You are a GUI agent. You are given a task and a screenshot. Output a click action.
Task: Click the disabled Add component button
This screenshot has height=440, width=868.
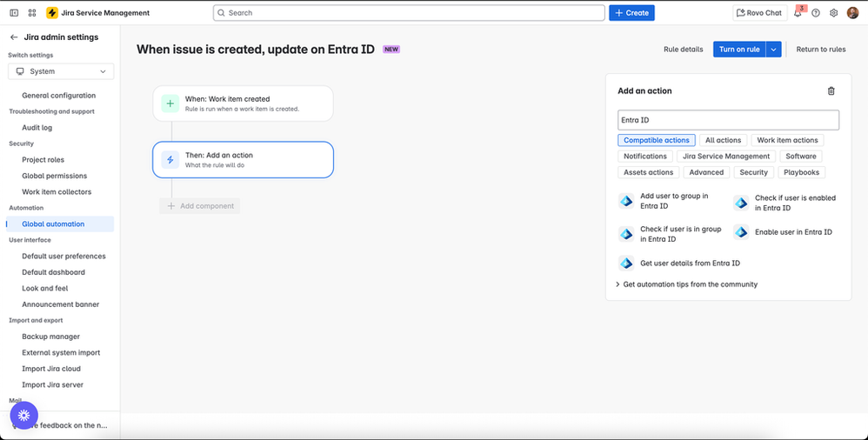click(200, 206)
